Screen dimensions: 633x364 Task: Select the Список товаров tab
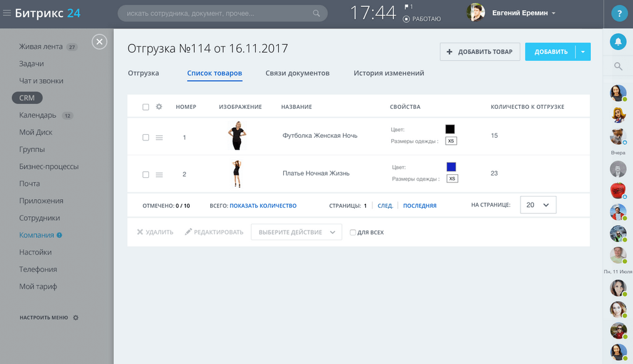(x=215, y=73)
